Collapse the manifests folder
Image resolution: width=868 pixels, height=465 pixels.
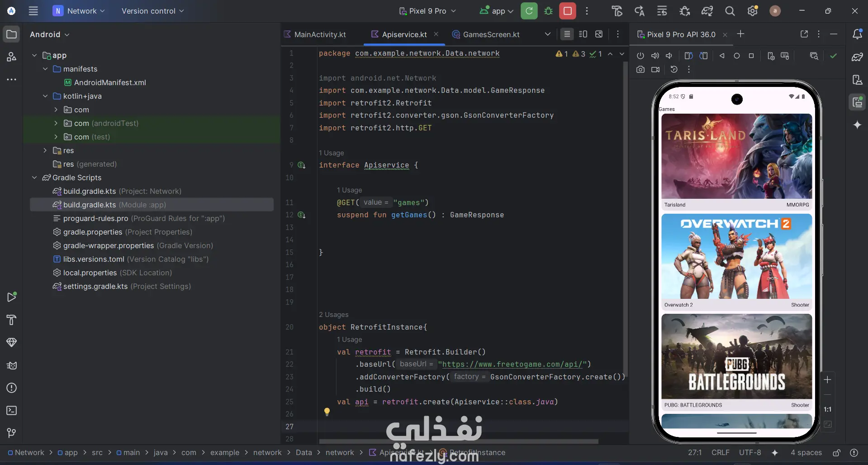click(45, 69)
